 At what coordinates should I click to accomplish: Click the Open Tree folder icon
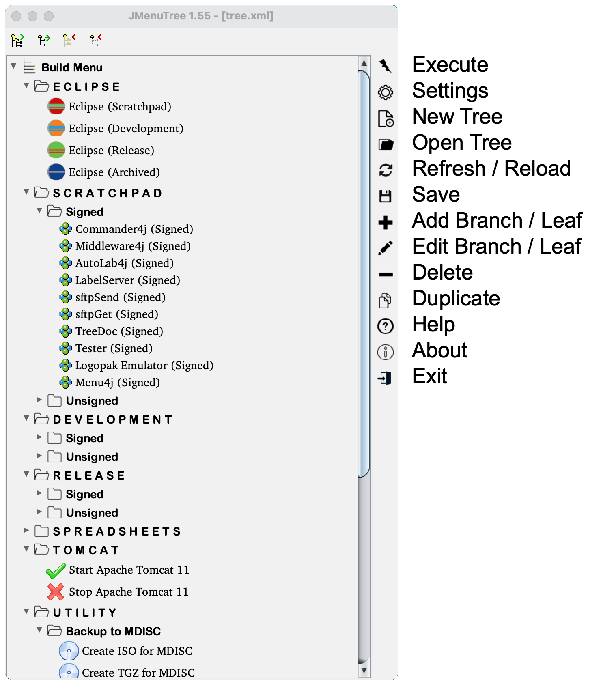[386, 144]
